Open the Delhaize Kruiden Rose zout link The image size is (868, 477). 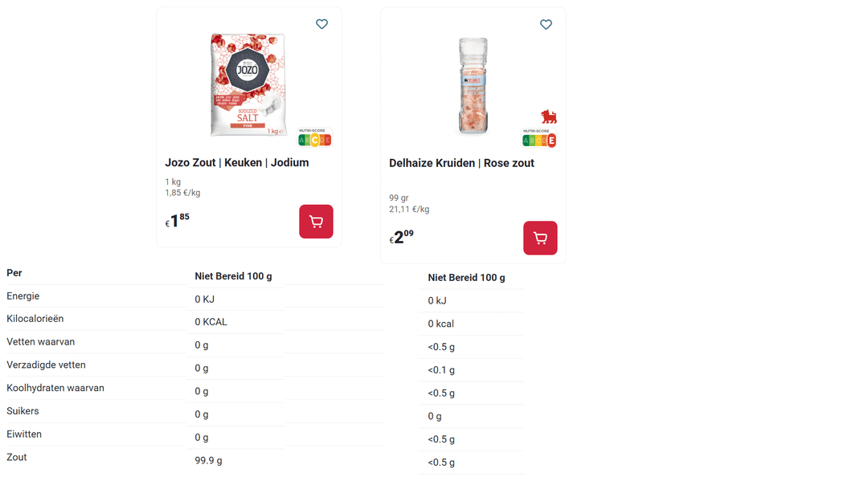pyautogui.click(x=461, y=163)
